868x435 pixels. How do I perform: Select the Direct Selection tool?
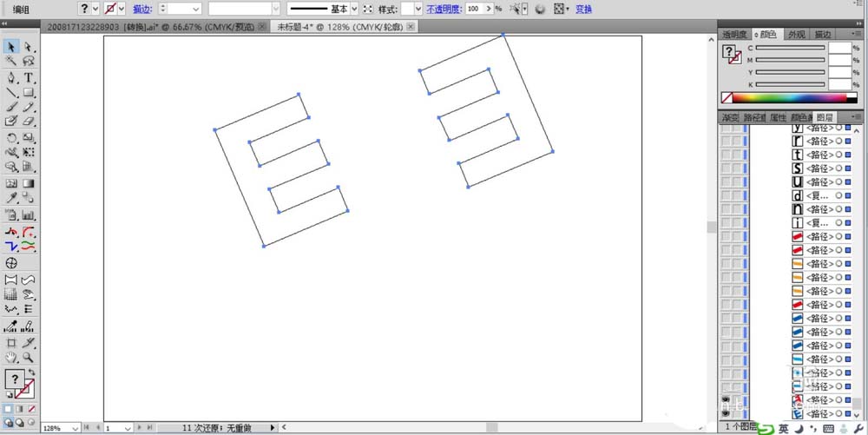[x=29, y=47]
